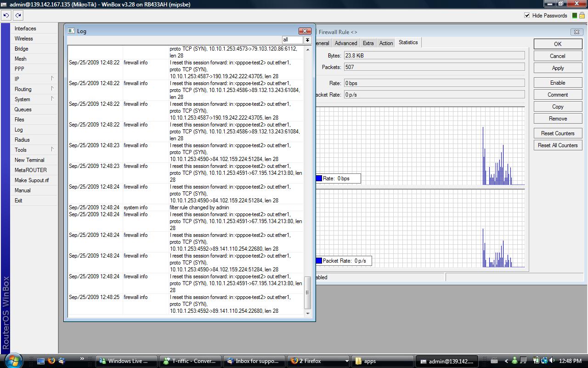588x368 pixels.
Task: Click the Bytes field showing 23.8 KiB
Action: pos(434,56)
